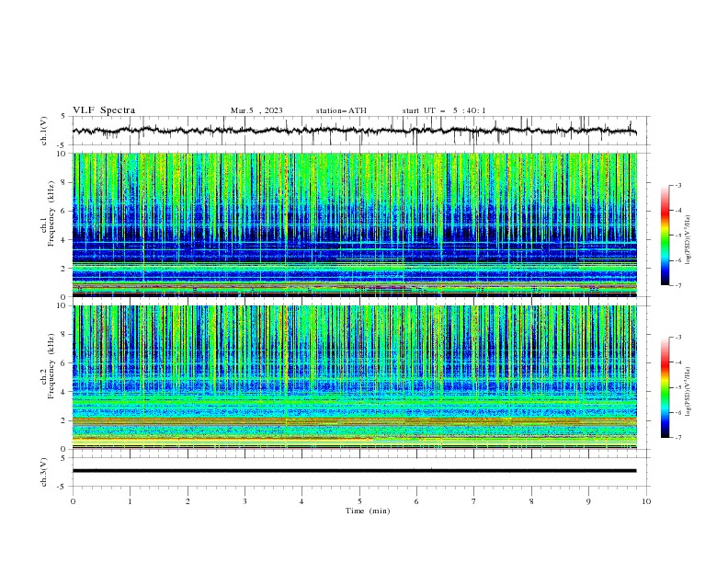Click the ch.3(V) flat black trace
Screen dimensions: 728x563
(354, 471)
